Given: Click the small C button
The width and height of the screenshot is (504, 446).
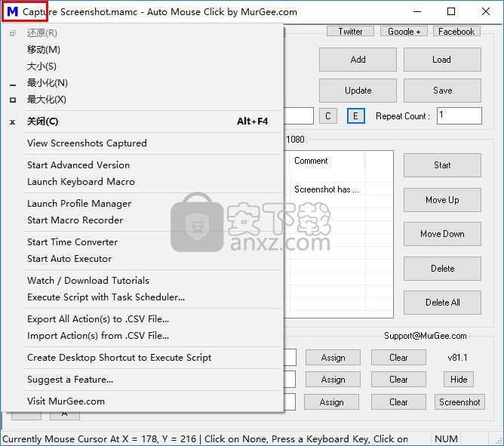Looking at the screenshot, I should point(328,116).
